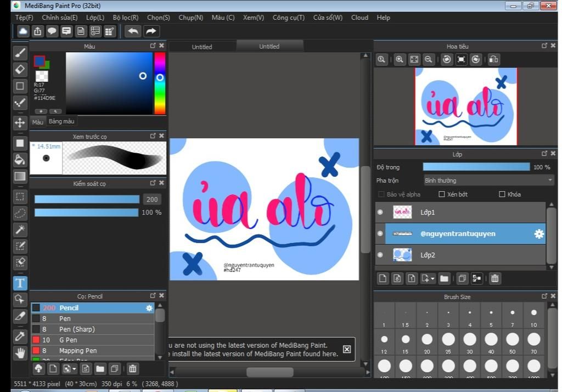This screenshot has height=392, width=562.
Task: Undock the Màu color panel
Action: click(x=153, y=46)
